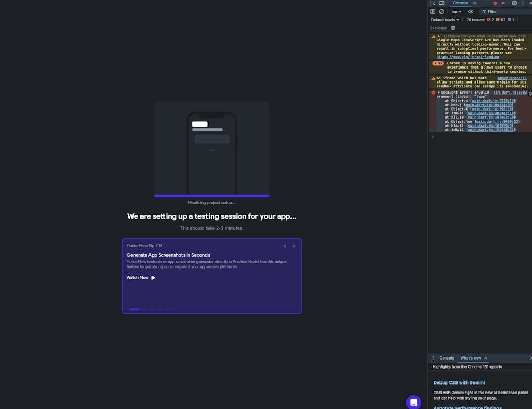Open main.dart.js:3933 error source link
Screen dimensions: 532x409
(510, 92)
